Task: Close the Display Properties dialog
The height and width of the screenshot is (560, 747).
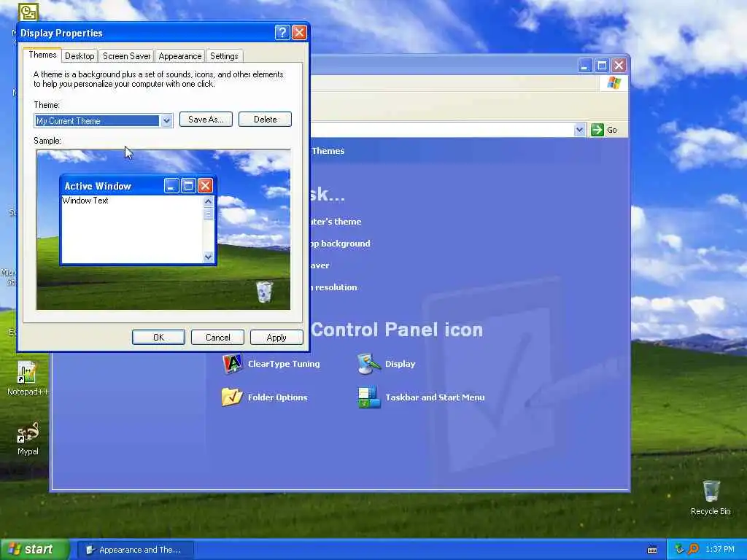Action: pyautogui.click(x=299, y=32)
